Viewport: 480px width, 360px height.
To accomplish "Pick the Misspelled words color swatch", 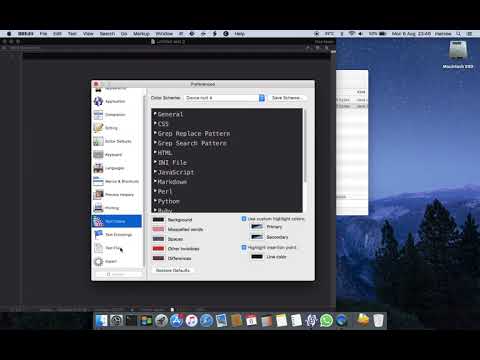I will pos(158,229).
